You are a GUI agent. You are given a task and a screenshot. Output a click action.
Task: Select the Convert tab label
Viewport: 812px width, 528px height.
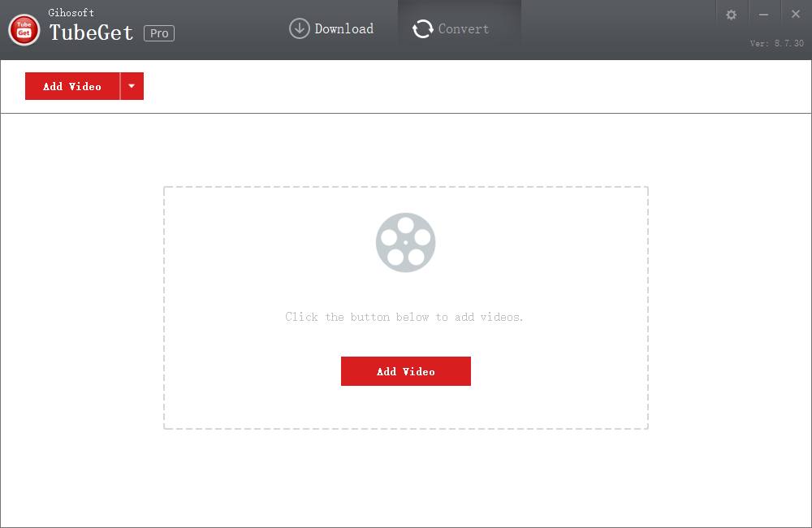464,28
